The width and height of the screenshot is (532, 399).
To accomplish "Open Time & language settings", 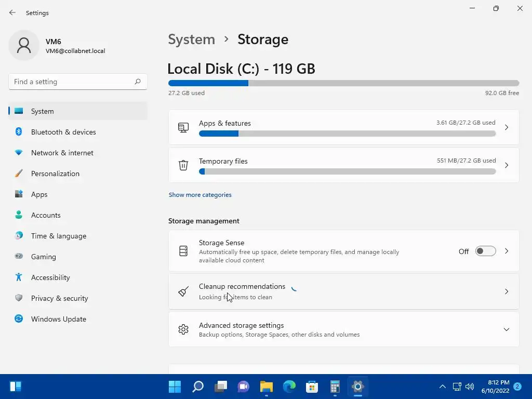I will tap(58, 236).
